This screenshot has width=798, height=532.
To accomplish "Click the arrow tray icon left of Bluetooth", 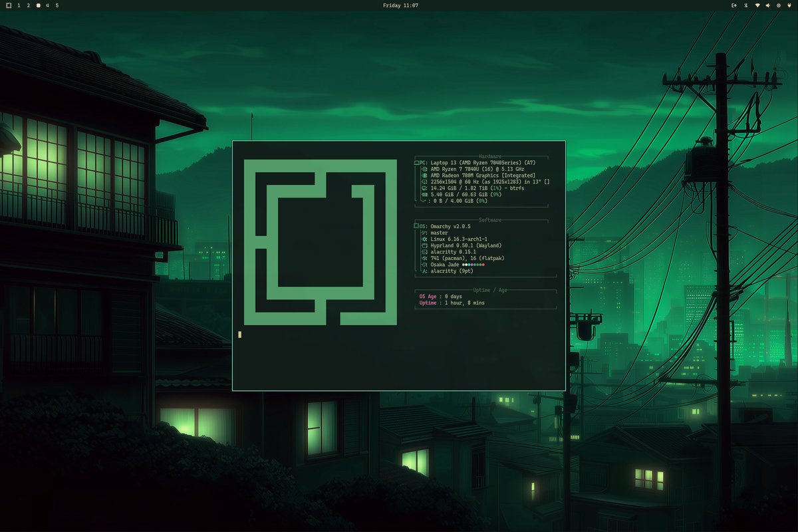I will (734, 5).
